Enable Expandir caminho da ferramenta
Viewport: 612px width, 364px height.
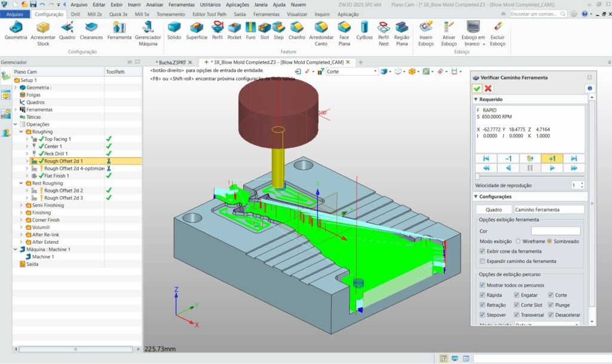(x=482, y=261)
